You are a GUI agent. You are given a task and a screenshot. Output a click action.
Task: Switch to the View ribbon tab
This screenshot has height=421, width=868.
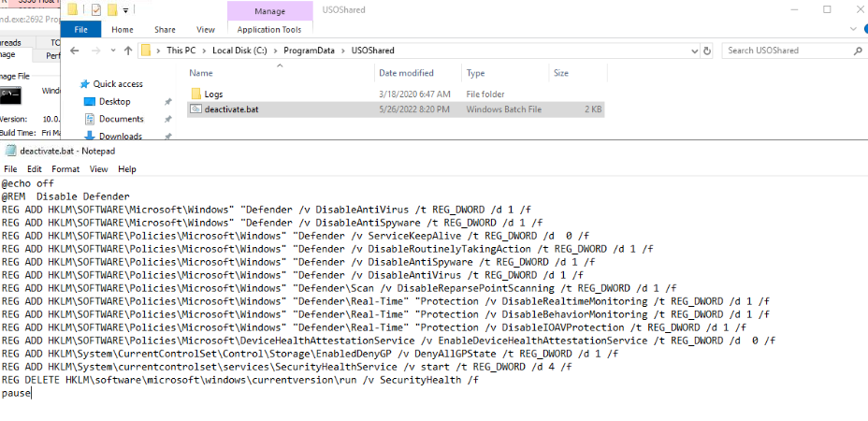[206, 29]
